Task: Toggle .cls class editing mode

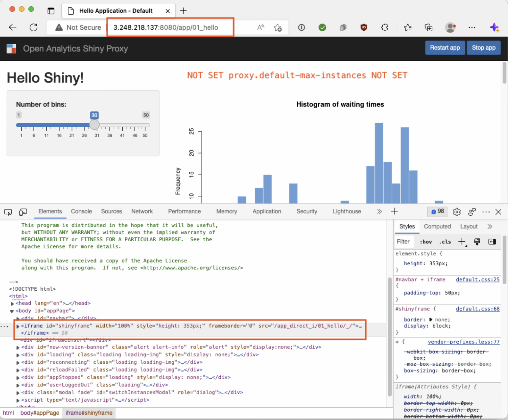Action: [x=445, y=241]
